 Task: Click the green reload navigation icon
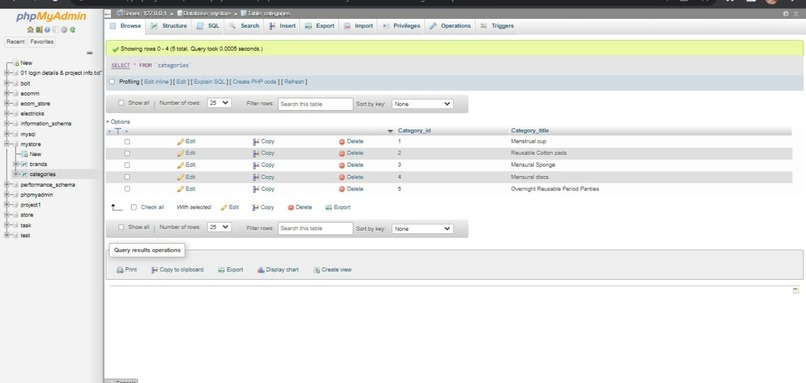point(72,30)
